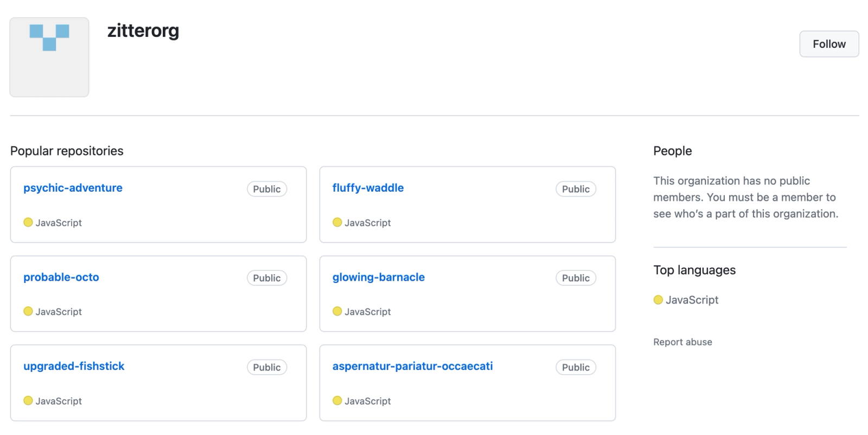
Task: Click the Public label on glowing-barnacle
Action: [576, 278]
